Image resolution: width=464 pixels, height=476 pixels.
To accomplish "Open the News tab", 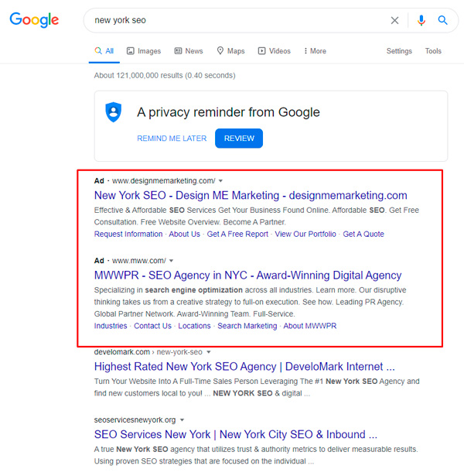I will [x=189, y=51].
